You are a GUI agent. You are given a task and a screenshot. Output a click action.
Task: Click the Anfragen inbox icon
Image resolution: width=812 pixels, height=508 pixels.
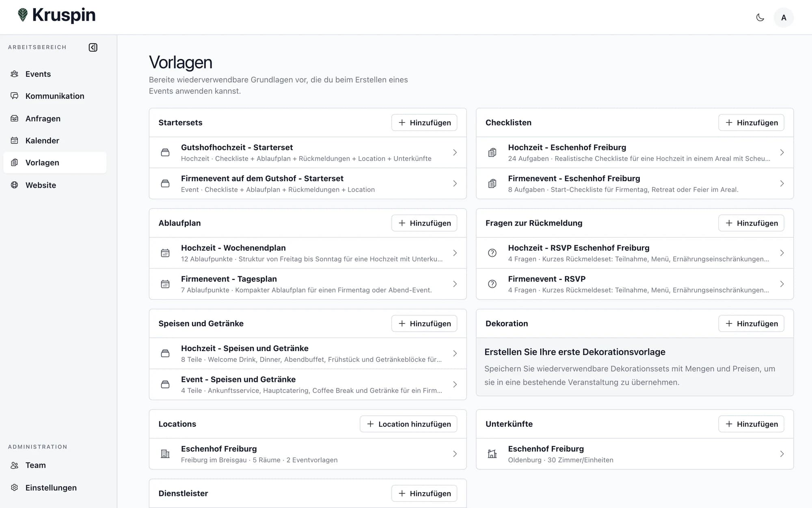[15, 118]
